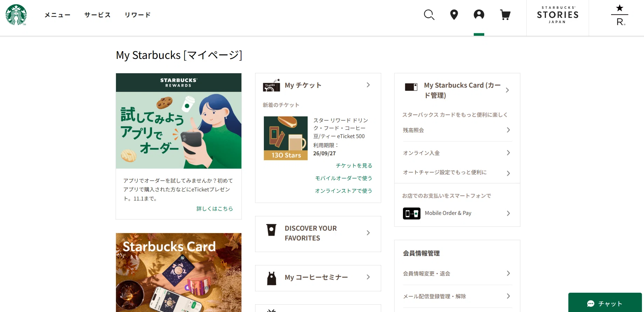644x312 pixels.
Task: Click モバイルオーダーで使う link
Action: [x=343, y=178]
